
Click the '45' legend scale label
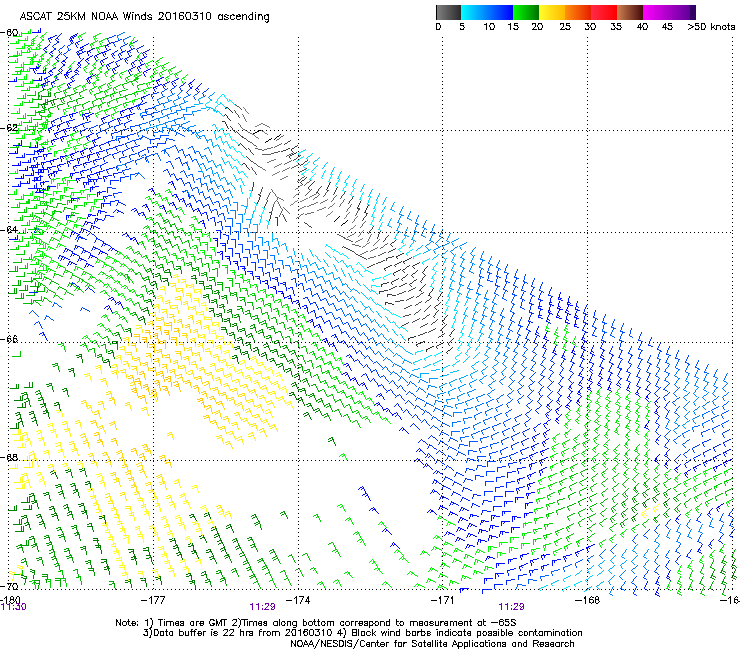pos(667,27)
